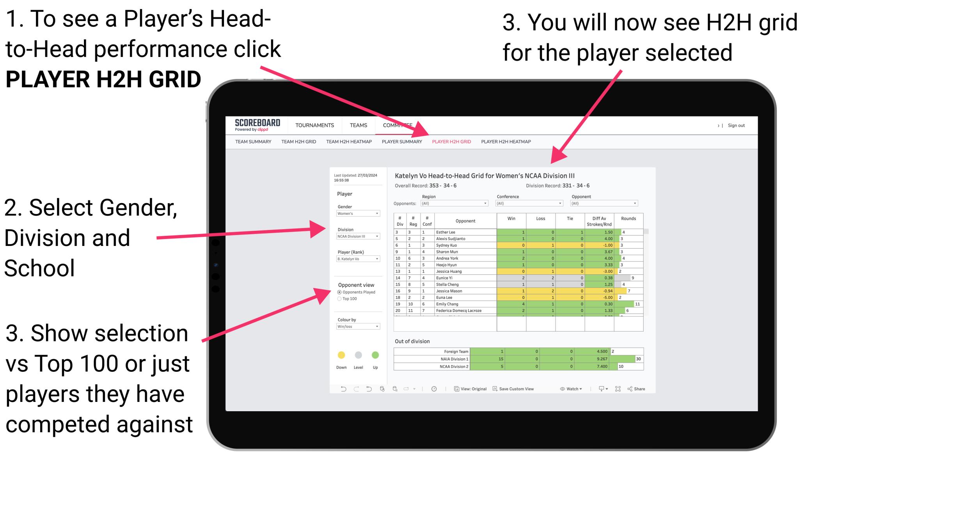Click the download/export icon in toolbar

[x=599, y=389]
